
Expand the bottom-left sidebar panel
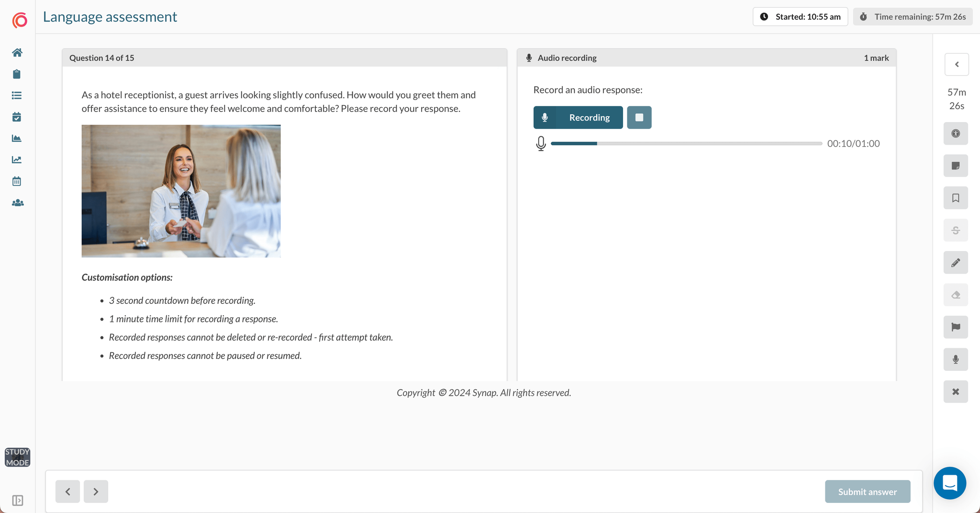[18, 501]
